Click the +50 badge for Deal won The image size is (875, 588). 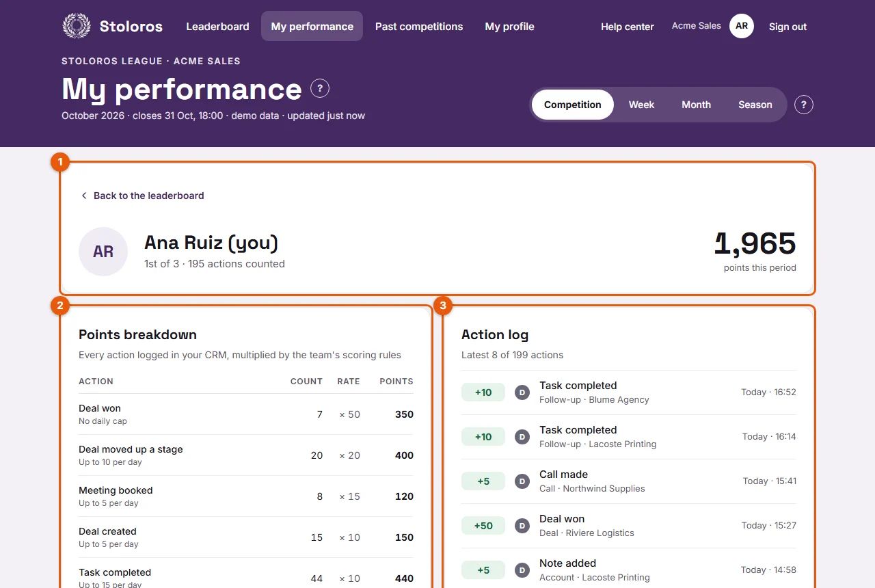pos(483,526)
